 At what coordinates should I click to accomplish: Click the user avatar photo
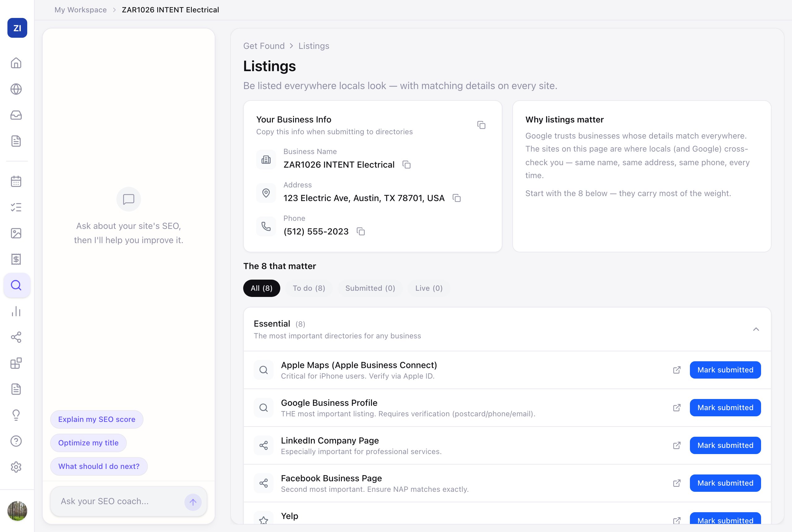(x=17, y=511)
